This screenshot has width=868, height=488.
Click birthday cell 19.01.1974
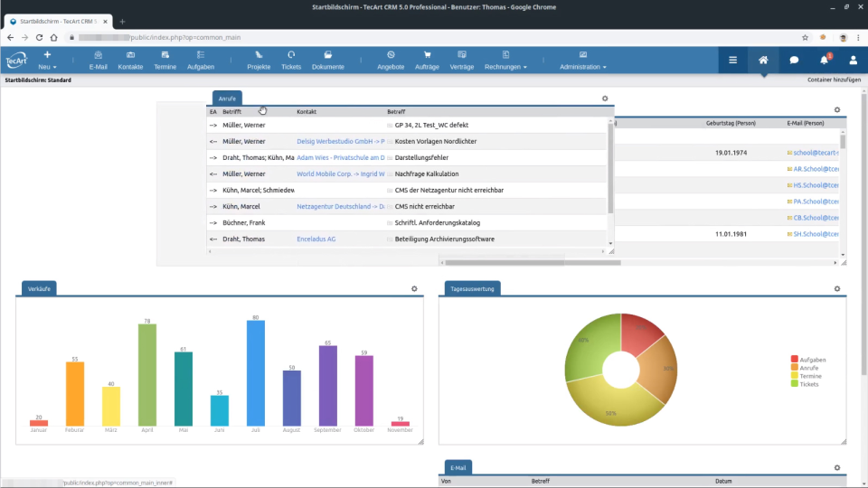(731, 153)
